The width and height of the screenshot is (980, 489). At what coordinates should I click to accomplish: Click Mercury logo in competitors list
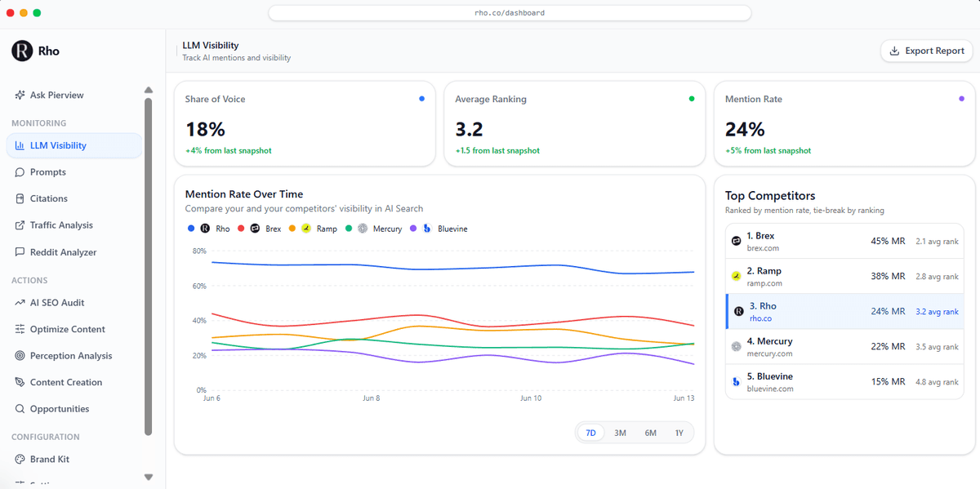tap(737, 346)
